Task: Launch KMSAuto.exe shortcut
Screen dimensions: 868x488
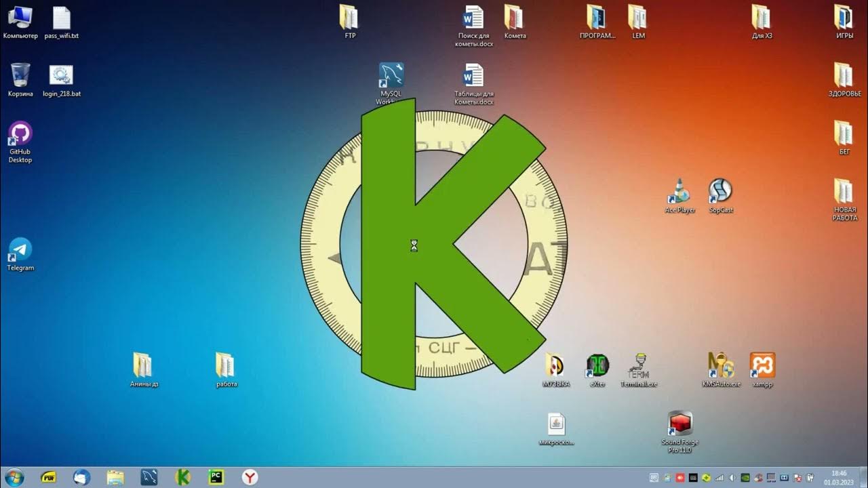Action: tap(721, 370)
